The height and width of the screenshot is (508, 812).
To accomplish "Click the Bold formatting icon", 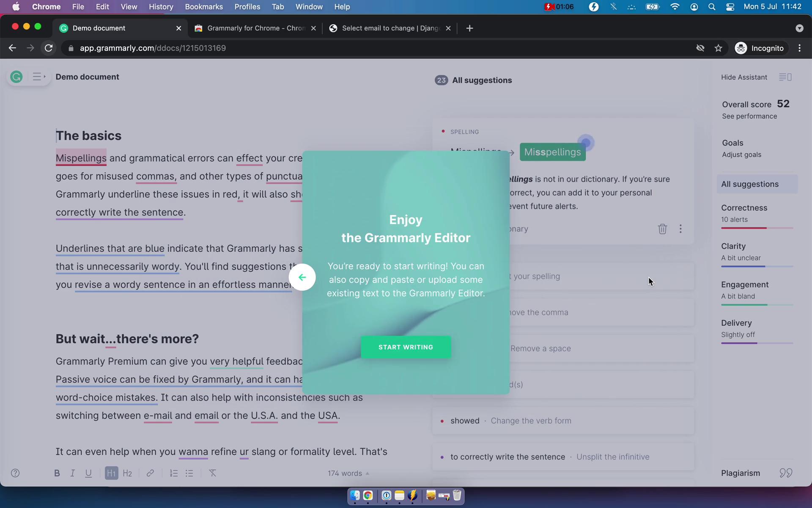I will click(57, 473).
